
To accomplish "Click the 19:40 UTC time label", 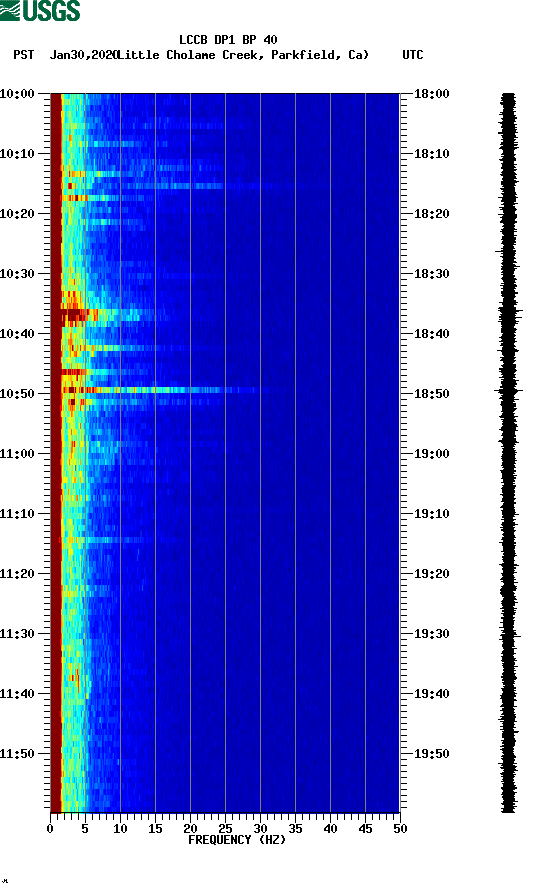I will point(432,694).
